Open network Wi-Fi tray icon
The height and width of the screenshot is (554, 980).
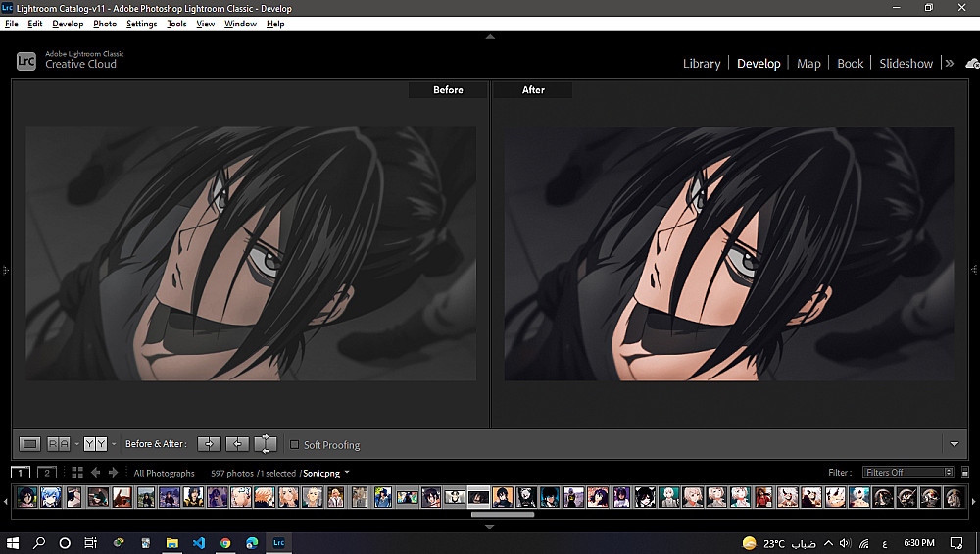864,543
